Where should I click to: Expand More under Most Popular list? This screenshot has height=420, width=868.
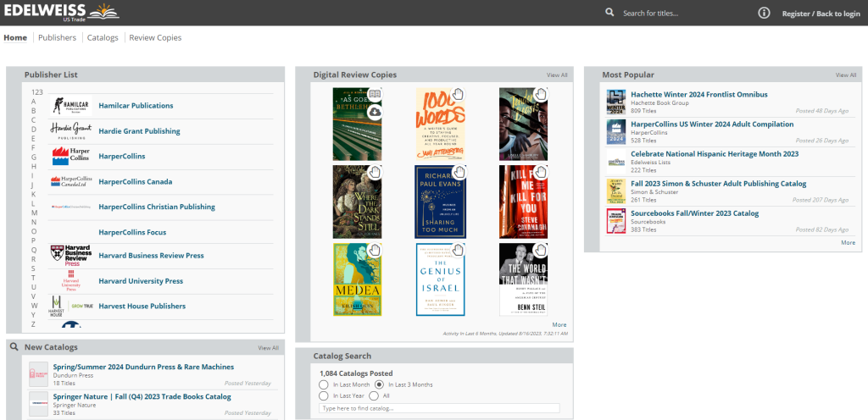848,242
